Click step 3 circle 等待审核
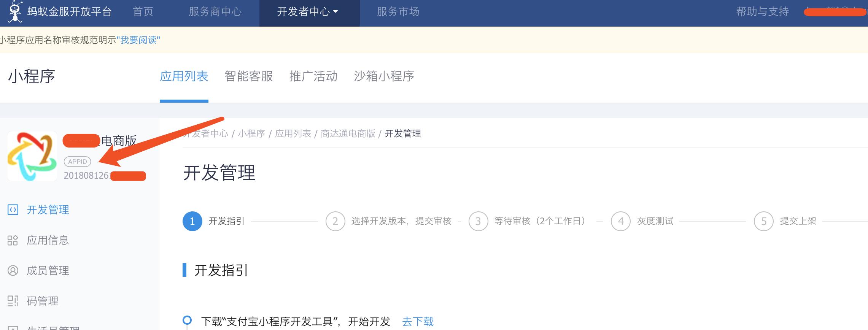Viewport: 868px width, 330px height. (479, 221)
